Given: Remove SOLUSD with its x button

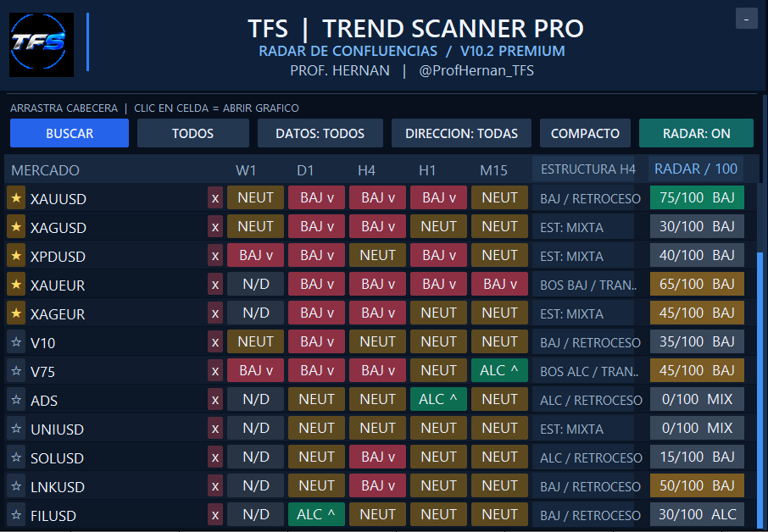Looking at the screenshot, I should (215, 457).
